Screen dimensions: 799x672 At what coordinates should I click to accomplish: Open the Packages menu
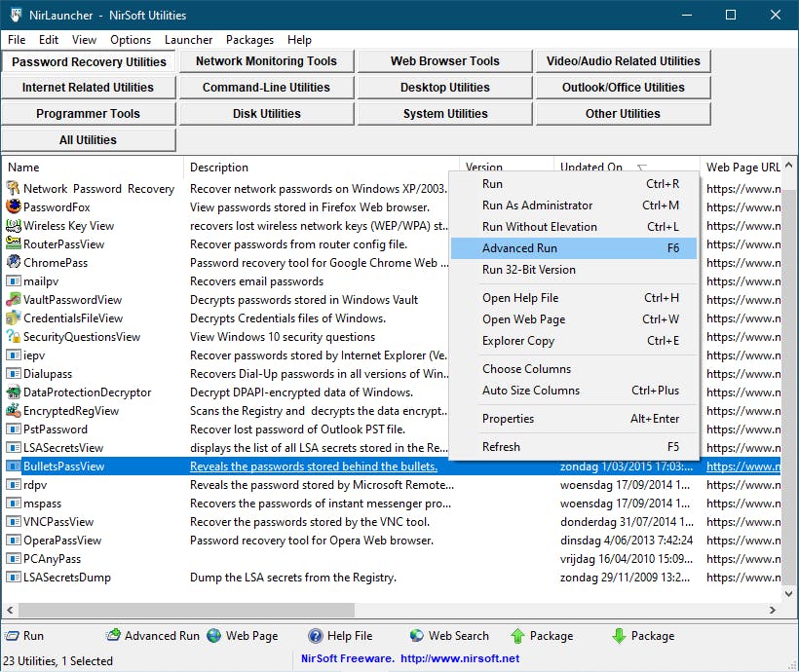[x=249, y=40]
